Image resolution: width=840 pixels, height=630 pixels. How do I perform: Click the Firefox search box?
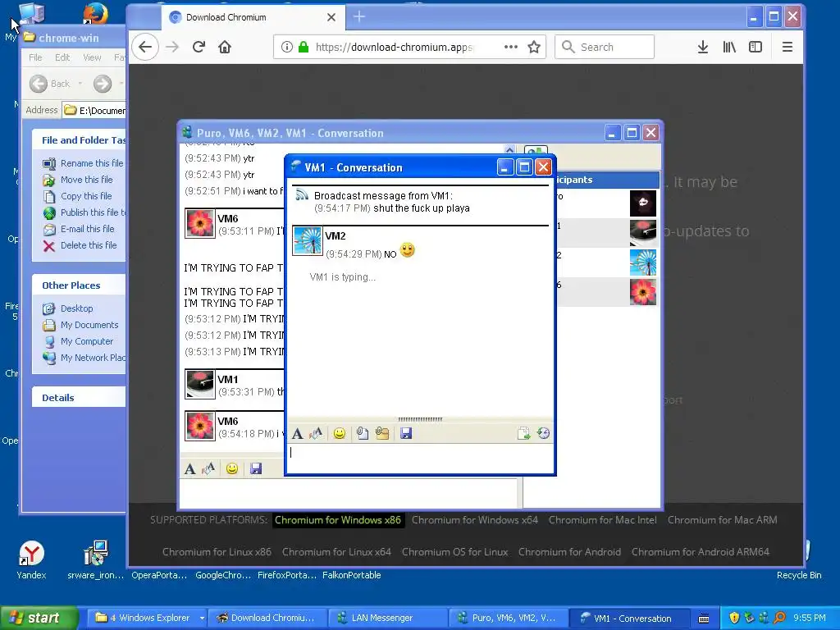coord(605,47)
